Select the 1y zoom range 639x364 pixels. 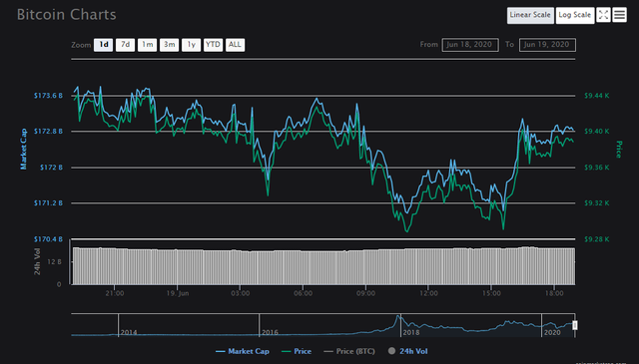(x=191, y=45)
